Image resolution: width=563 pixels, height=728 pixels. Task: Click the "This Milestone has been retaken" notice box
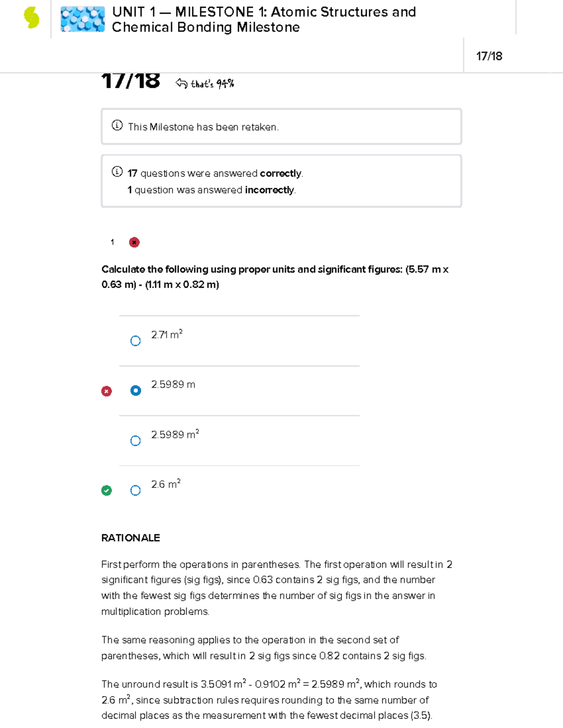281,127
